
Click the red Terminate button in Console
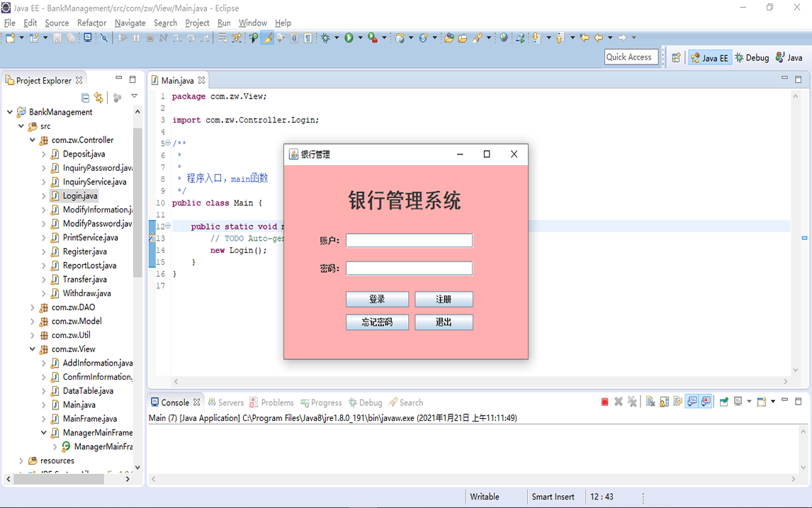(x=605, y=402)
